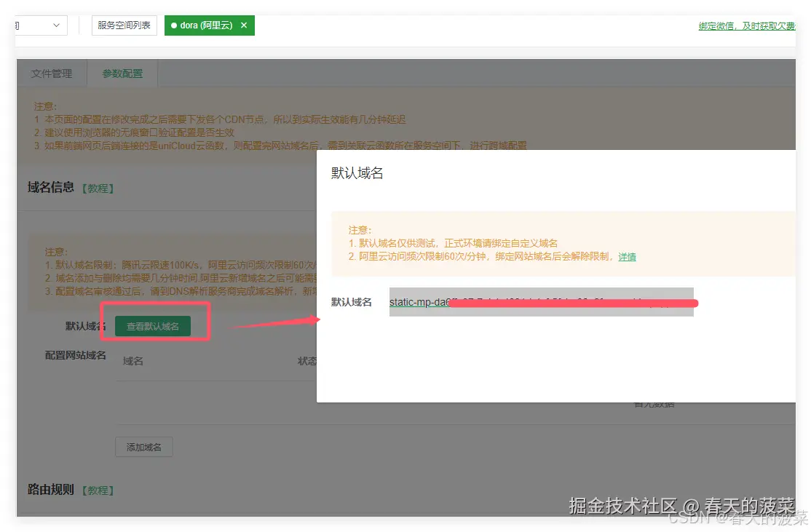Click the 域名信息 section heading
This screenshot has width=811, height=532.
click(x=51, y=187)
